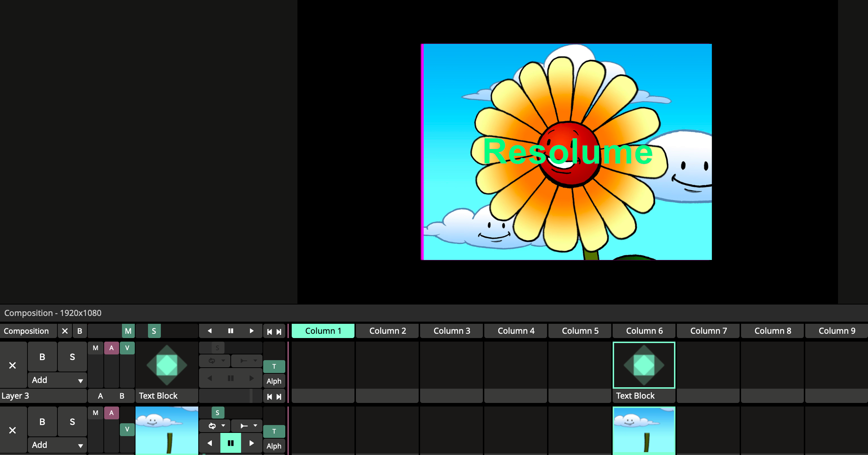Jump composition to next column
This screenshot has height=455, width=868.
tap(279, 332)
